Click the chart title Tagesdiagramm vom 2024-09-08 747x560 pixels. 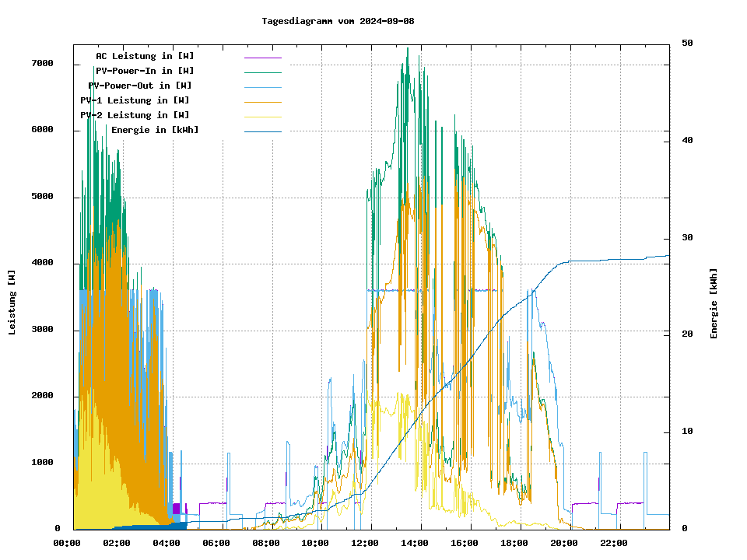point(338,21)
